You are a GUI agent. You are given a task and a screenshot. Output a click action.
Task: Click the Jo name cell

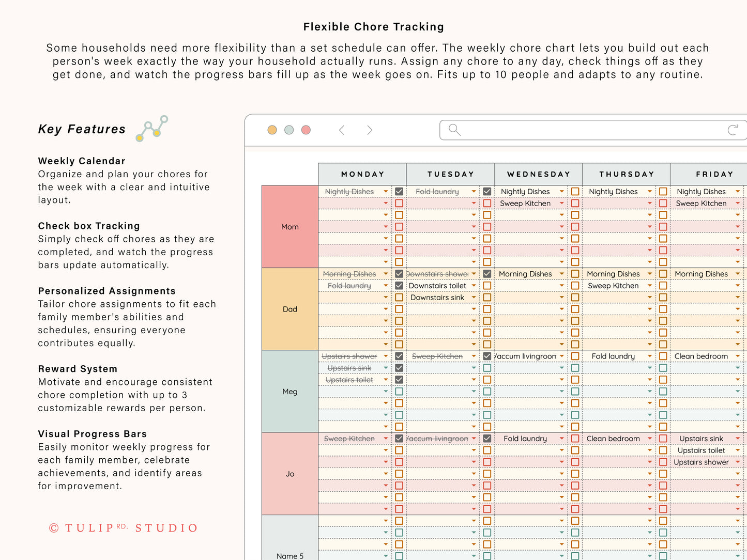(290, 474)
